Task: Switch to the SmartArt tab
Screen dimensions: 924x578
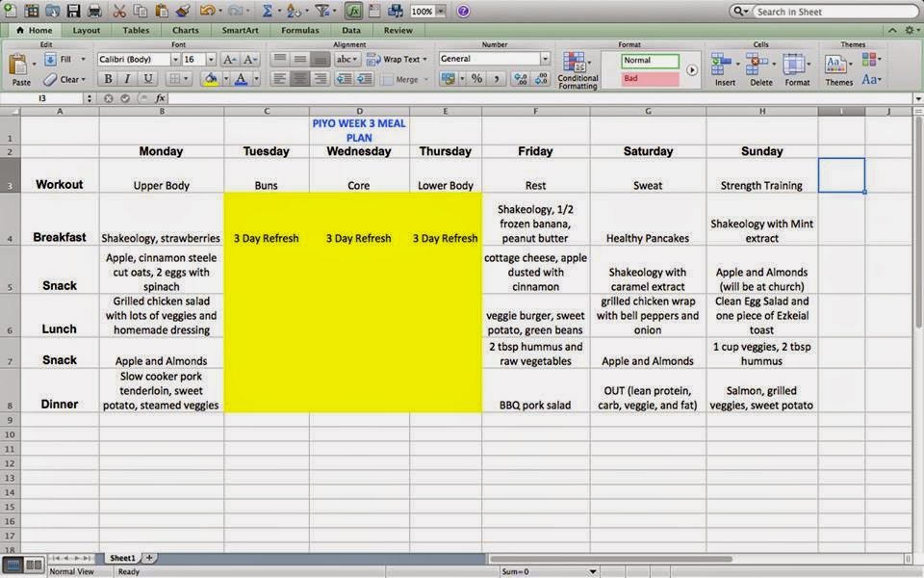Action: [240, 30]
